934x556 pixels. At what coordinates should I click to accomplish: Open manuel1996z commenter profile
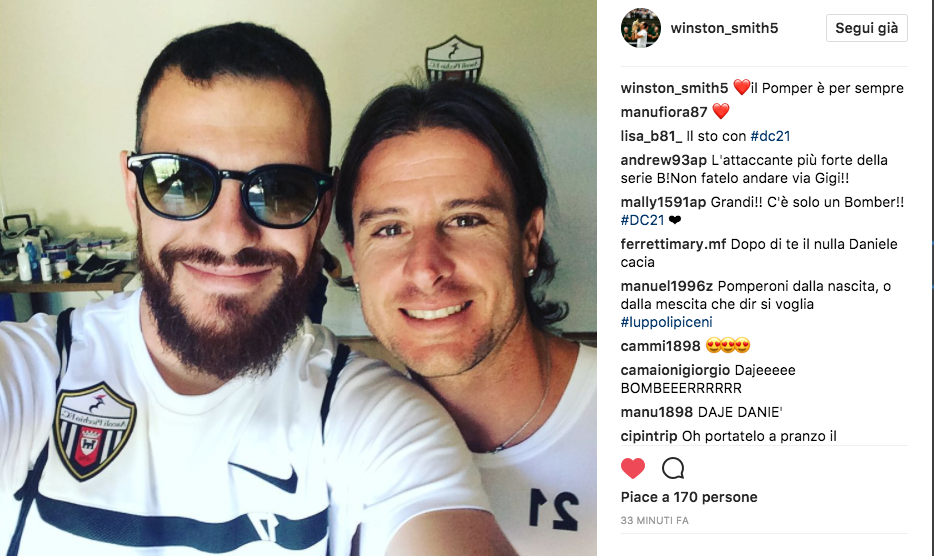tap(667, 286)
